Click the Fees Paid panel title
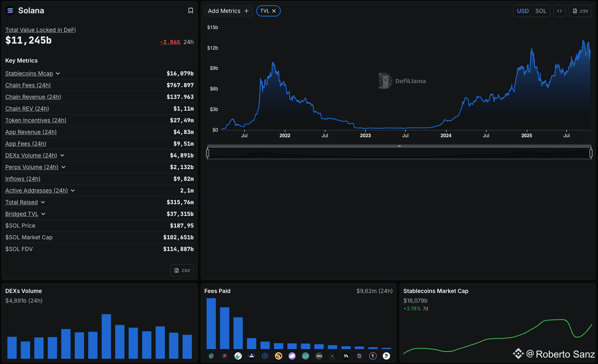Viewport: 598px width, 364px height. pos(217,291)
